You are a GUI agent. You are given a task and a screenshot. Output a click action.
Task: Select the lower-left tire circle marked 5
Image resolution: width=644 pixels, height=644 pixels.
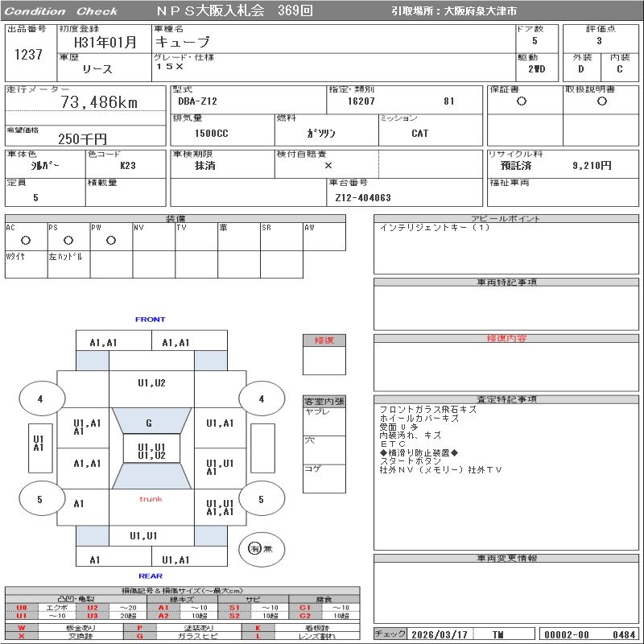39,499
